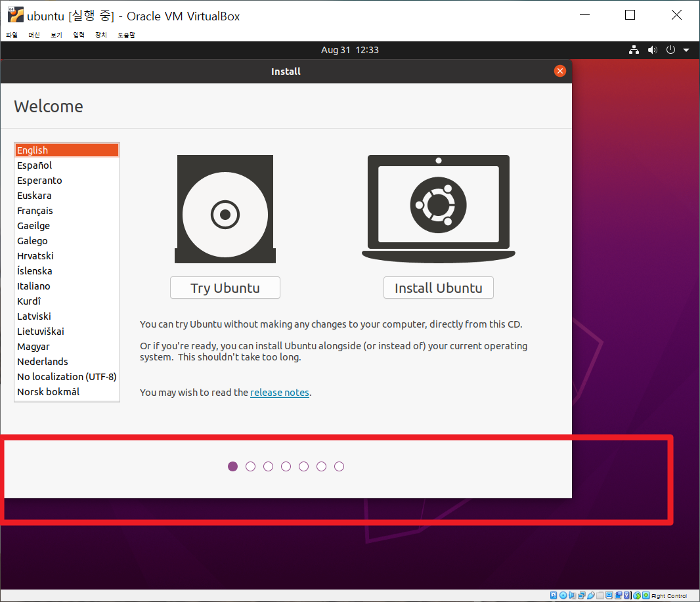Select Kurdî in the language list
Viewport: 700px width, 602px height.
[x=67, y=301]
